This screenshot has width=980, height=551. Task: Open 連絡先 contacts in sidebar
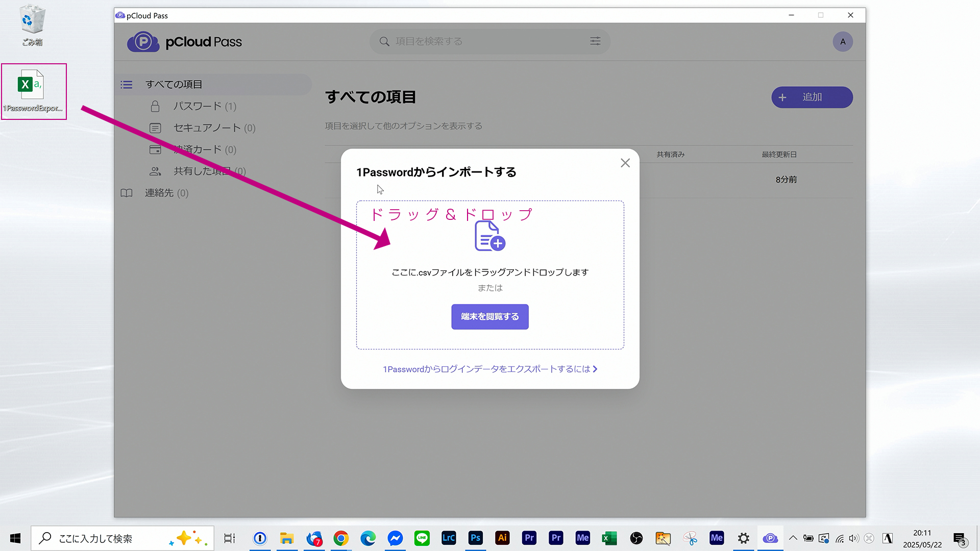(159, 193)
